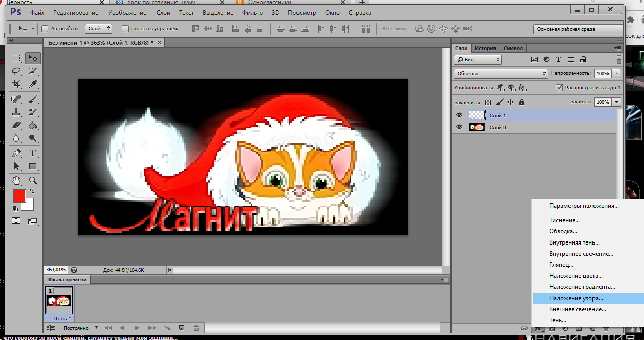Screen dimensions: 644x340
Task: Uncheck Распространить кадр 1 checkbox
Action: point(559,87)
